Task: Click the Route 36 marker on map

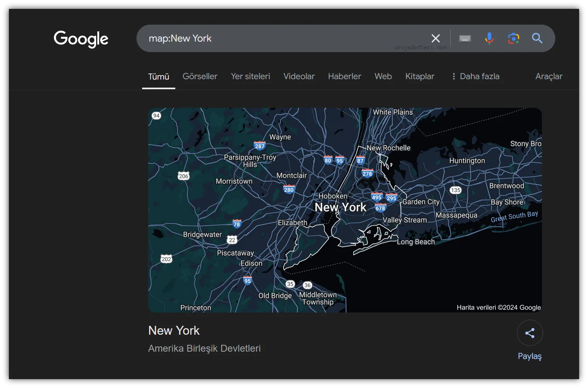Action: (307, 285)
